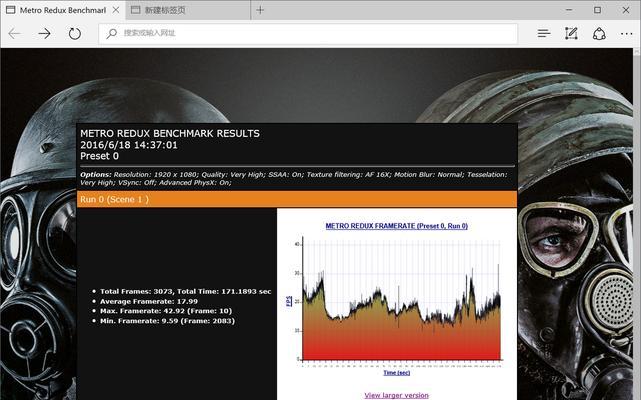This screenshot has width=641, height=400.
Task: Click the FPS axis label
Action: pyautogui.click(x=289, y=301)
